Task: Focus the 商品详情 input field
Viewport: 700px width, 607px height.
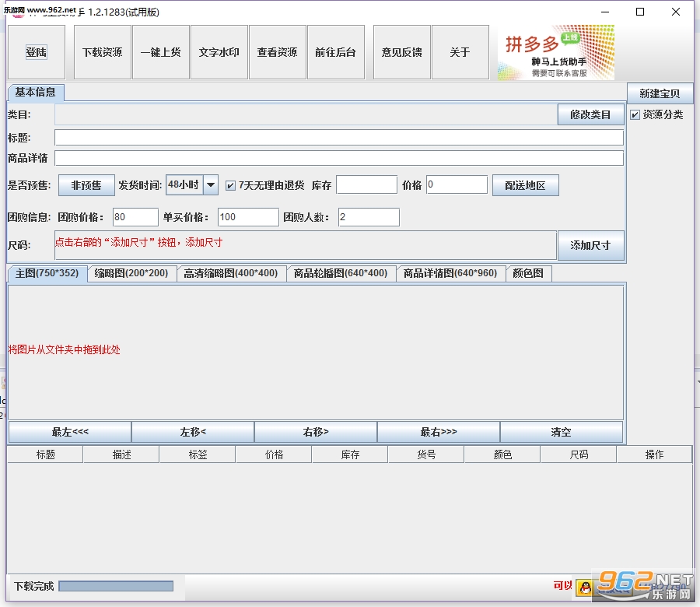Action: 339,158
